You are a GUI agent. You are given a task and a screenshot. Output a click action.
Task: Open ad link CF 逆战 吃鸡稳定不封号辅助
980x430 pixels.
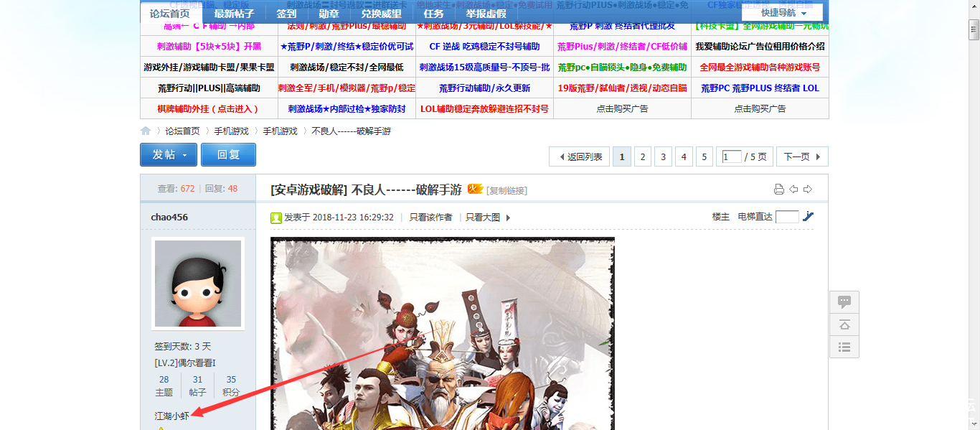click(x=484, y=47)
